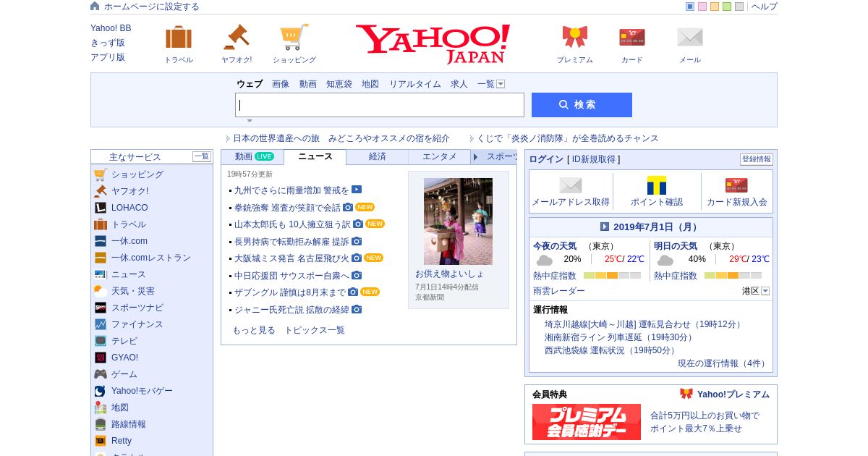This screenshot has height=456, width=868.
Task: Click the date arrow icon beside 2019年7月1日
Action: click(x=605, y=227)
